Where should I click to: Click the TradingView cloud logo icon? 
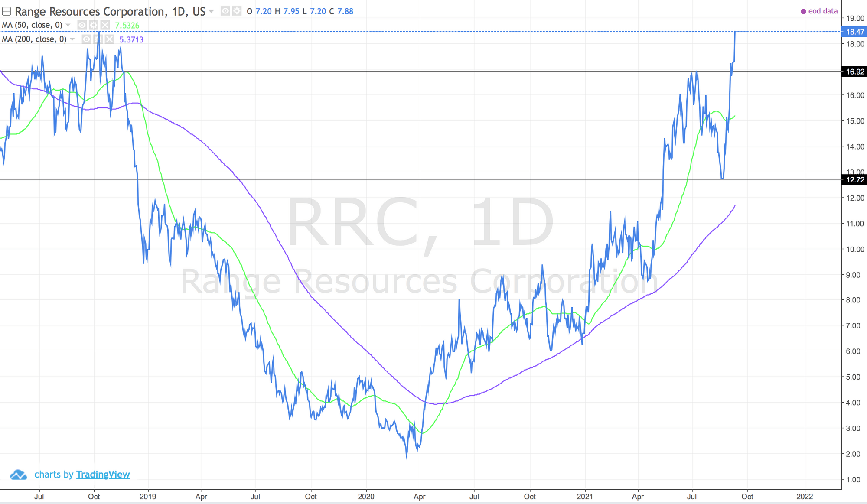pyautogui.click(x=19, y=475)
